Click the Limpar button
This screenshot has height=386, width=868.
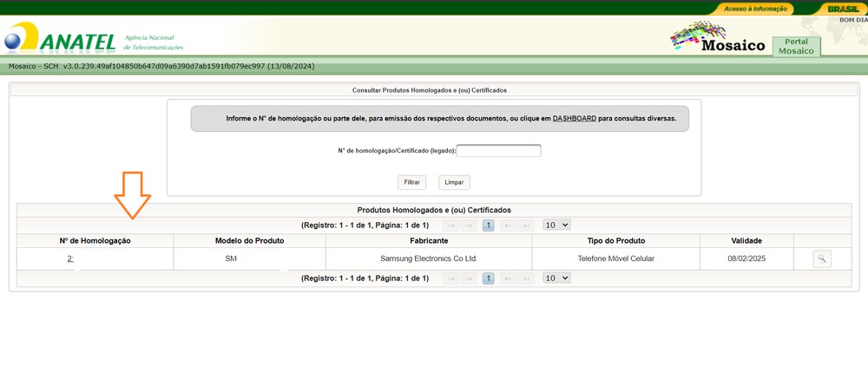(x=454, y=182)
